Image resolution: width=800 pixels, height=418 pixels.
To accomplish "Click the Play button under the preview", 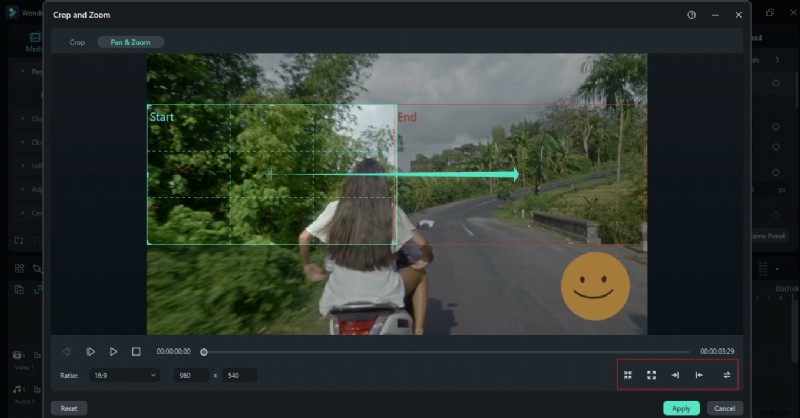I will coord(113,352).
